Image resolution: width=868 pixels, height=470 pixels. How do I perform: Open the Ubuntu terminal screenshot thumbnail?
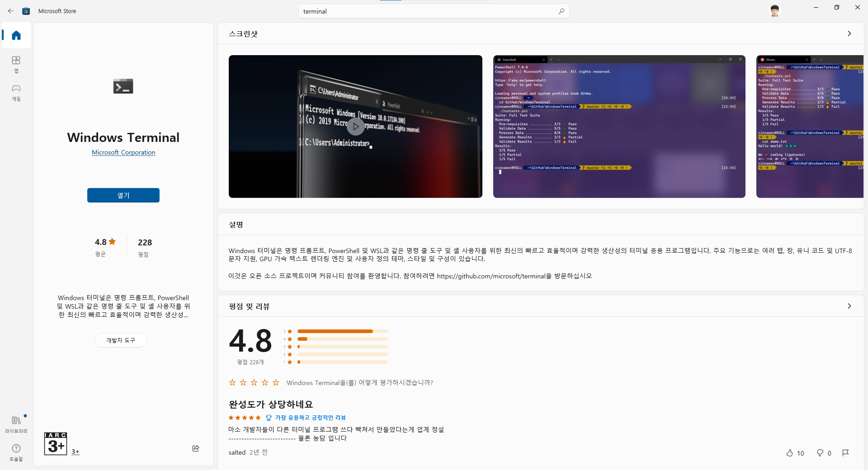(810, 127)
